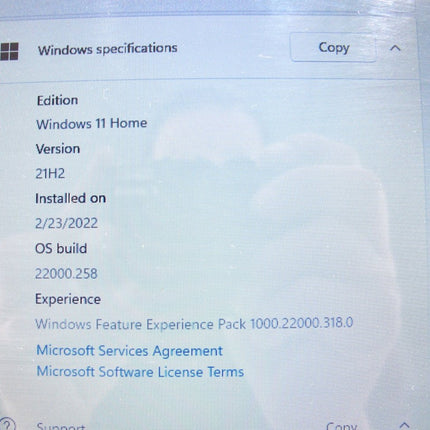Open the Microsoft Software License Terms link

coord(140,372)
